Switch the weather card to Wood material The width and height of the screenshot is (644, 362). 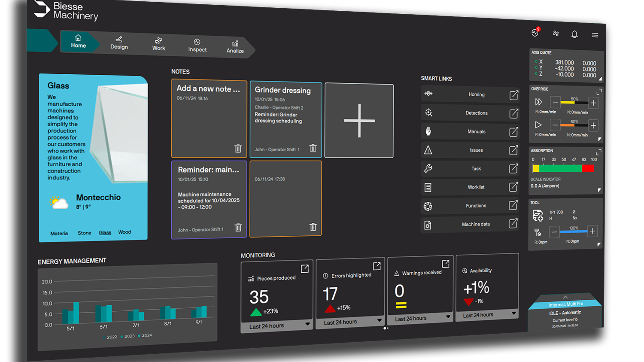(125, 232)
